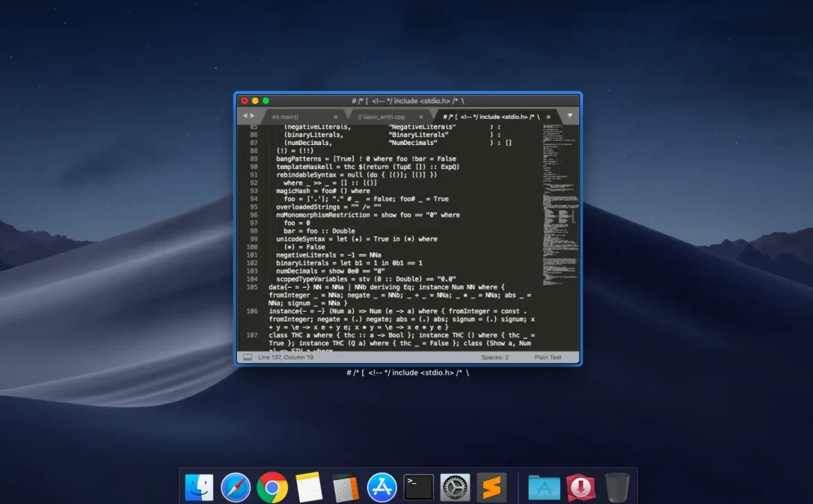Place cursor on the 'overloadedStrings' line

coord(328,207)
